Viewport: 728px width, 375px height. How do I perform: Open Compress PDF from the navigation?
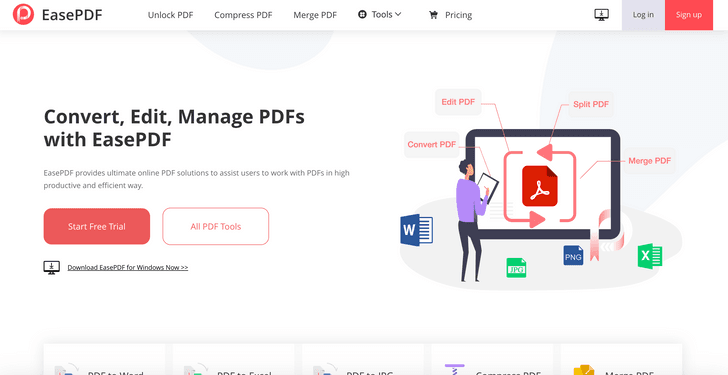(x=243, y=15)
